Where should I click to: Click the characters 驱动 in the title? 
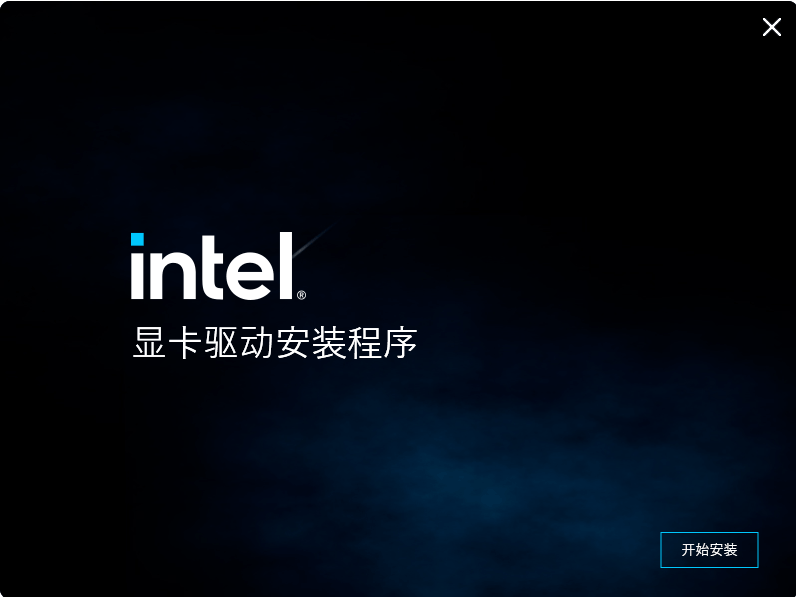tap(239, 343)
